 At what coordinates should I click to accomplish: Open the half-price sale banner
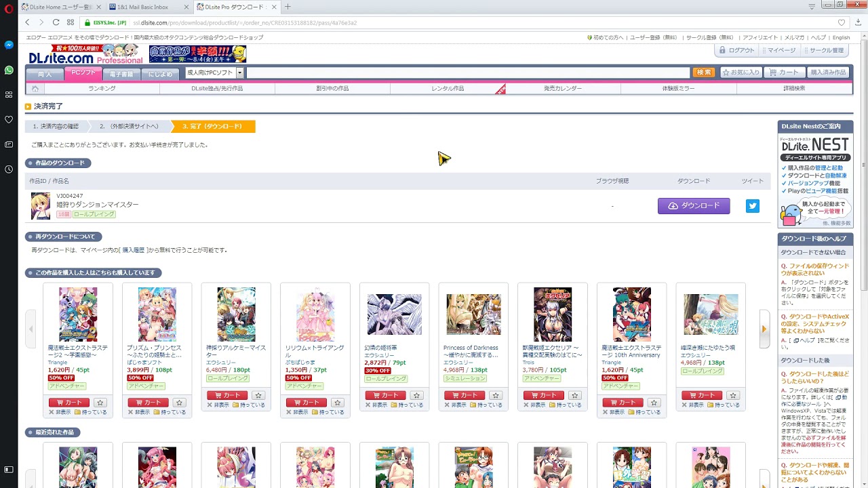(x=197, y=54)
